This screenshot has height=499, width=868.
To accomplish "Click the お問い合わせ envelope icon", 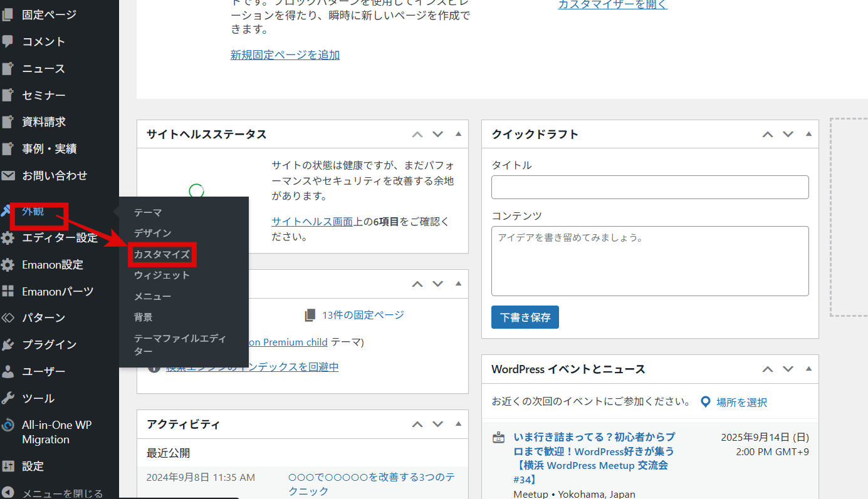I will pos(8,176).
